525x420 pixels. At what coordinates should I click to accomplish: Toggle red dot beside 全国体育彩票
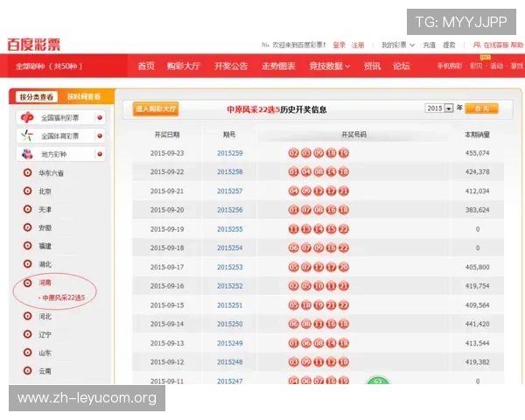tap(100, 136)
